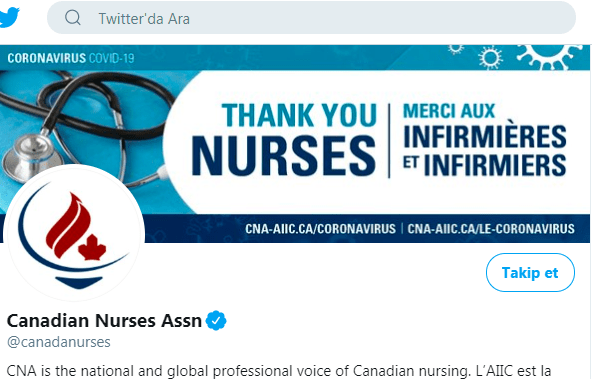Click CNA-AIIC.CA/CORONAVIRUS text in banner
The height and width of the screenshot is (379, 592).
(x=320, y=229)
